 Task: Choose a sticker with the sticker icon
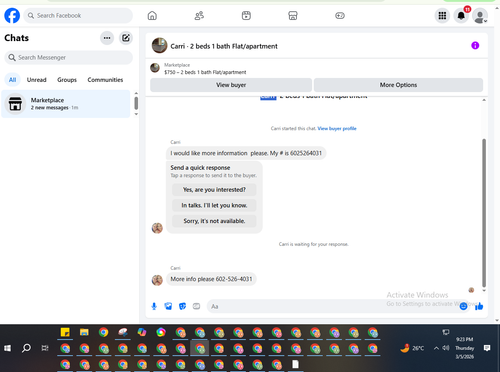pos(182,306)
